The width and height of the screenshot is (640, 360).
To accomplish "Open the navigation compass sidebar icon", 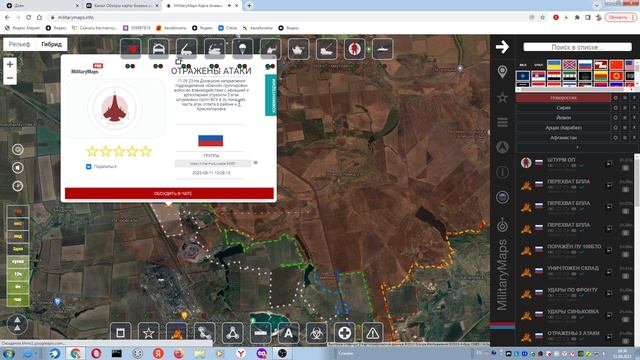I will tap(502, 147).
